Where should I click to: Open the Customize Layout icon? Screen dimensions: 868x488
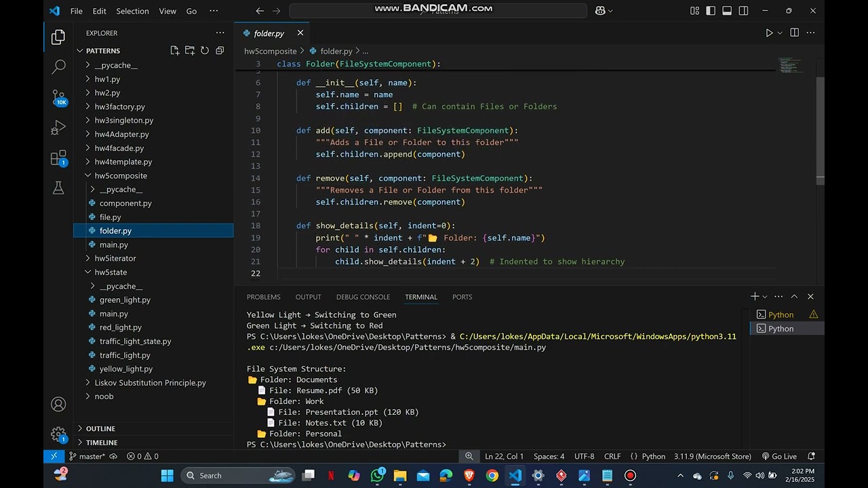pyautogui.click(x=694, y=11)
